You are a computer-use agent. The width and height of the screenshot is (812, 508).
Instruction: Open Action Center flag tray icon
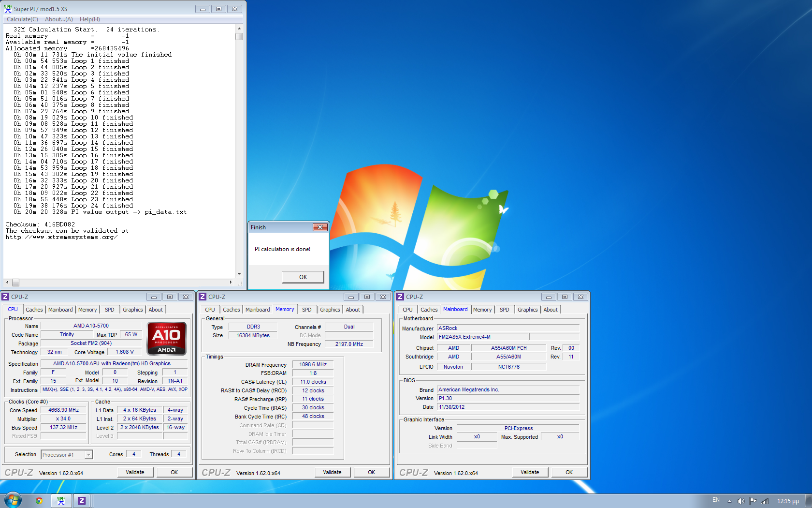[753, 501]
